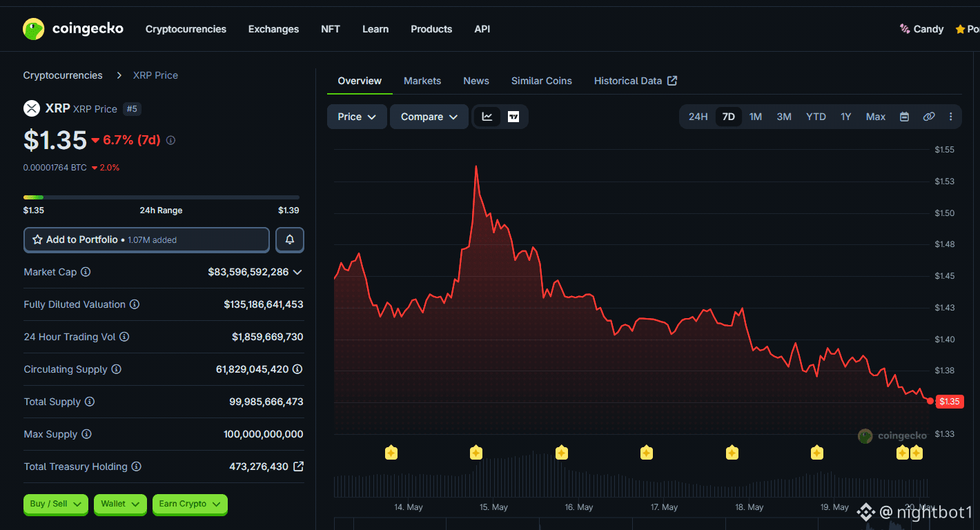Open the calendar date range icon
Image resolution: width=980 pixels, height=530 pixels.
click(x=904, y=117)
